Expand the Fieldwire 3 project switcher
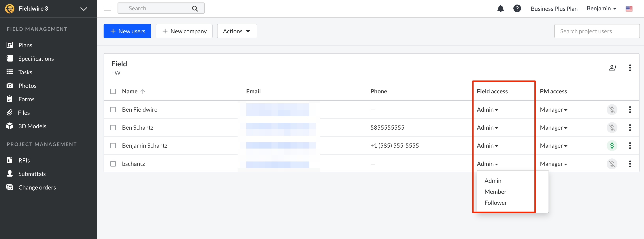The height and width of the screenshot is (239, 644). (84, 9)
